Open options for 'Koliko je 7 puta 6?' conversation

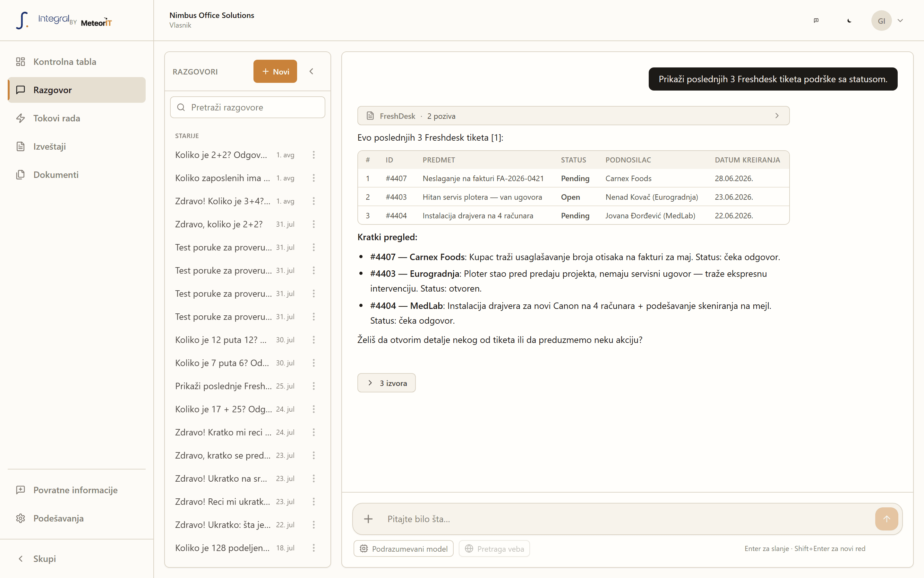[x=313, y=363]
